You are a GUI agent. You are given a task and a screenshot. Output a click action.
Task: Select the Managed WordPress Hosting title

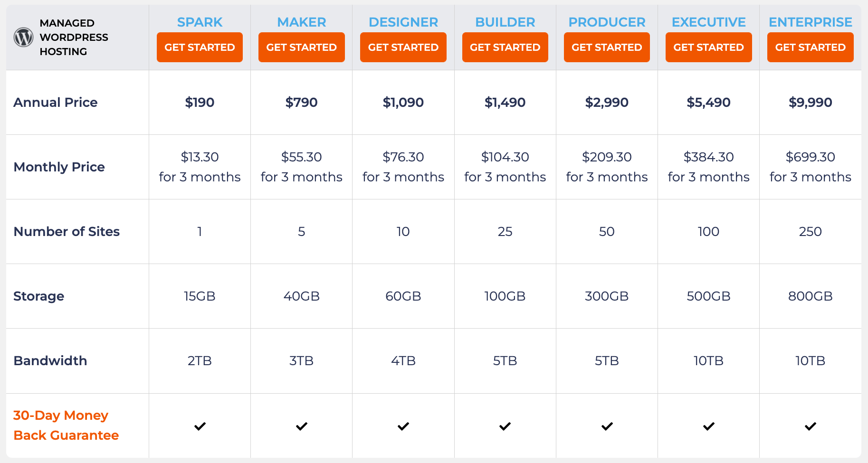tap(74, 37)
